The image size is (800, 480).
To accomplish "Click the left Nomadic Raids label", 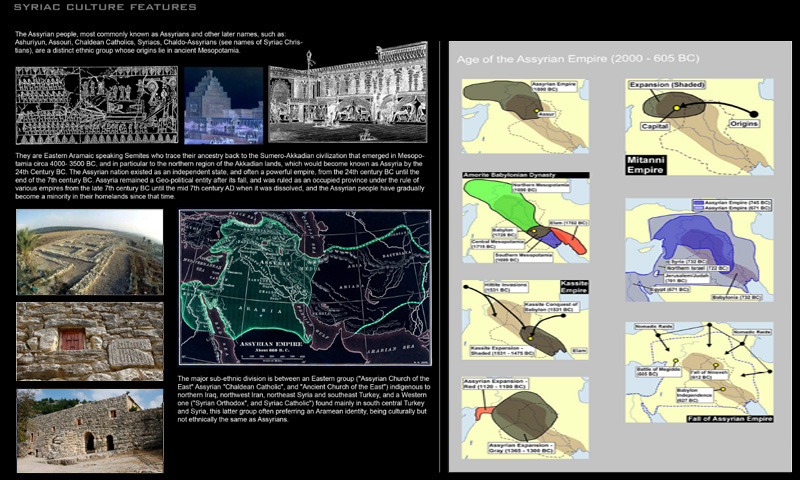I will pyautogui.click(x=655, y=326).
